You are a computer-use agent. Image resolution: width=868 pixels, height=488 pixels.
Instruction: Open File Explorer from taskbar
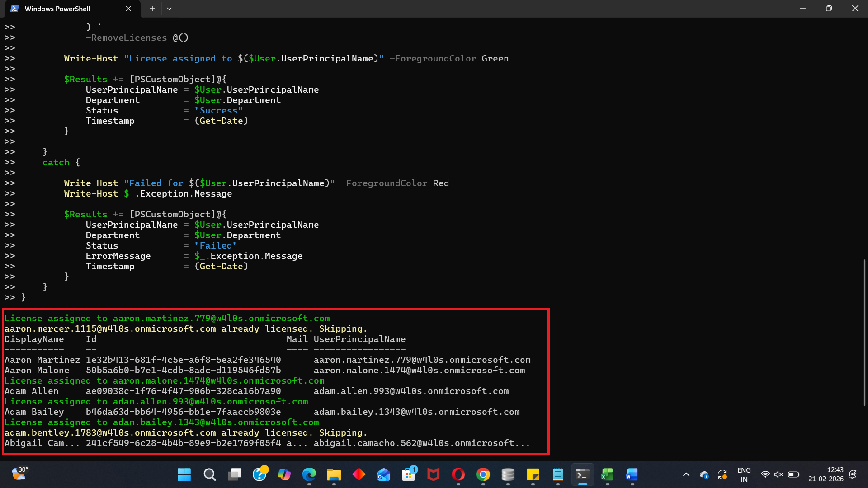334,474
